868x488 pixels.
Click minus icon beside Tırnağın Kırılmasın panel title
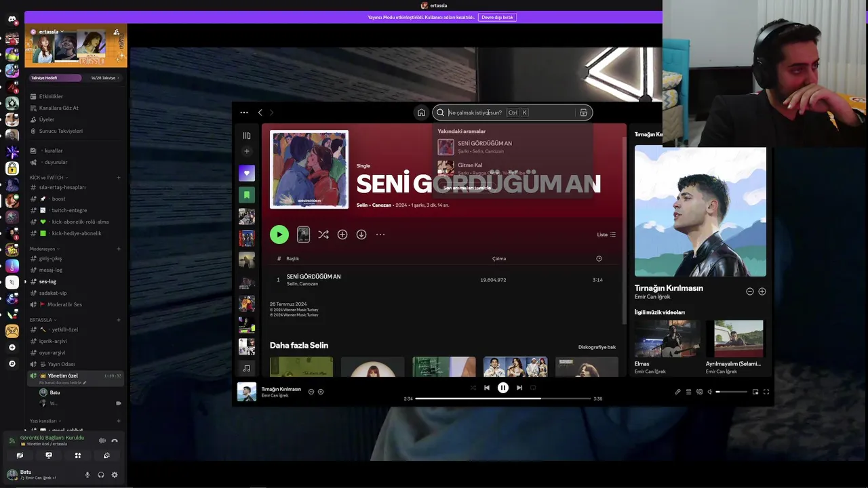click(750, 291)
